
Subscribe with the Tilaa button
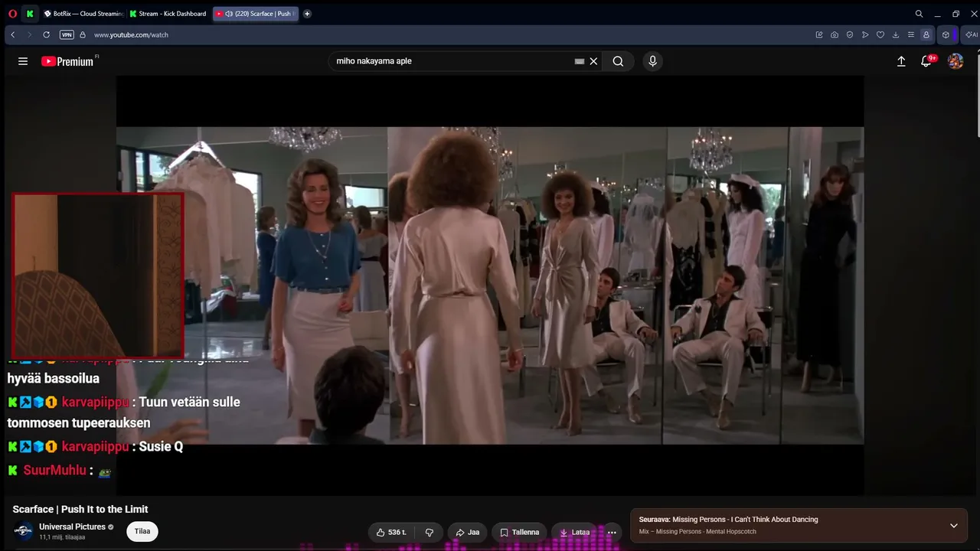point(142,531)
